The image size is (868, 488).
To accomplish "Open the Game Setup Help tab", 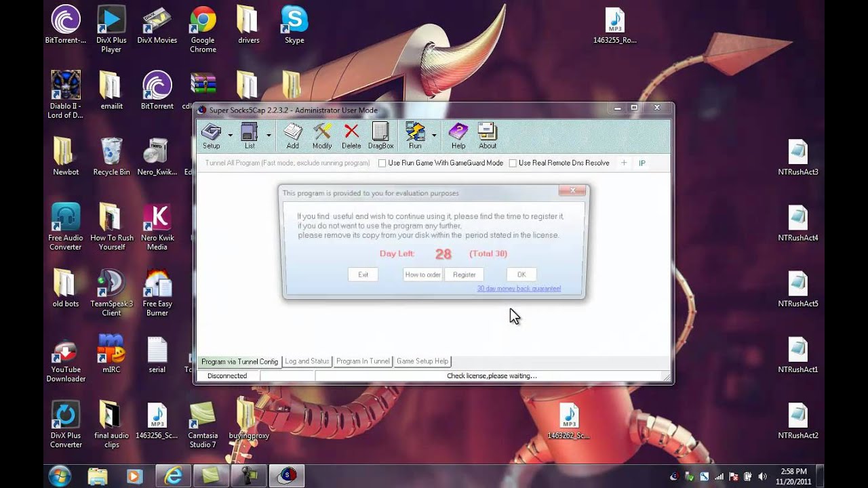I will 422,361.
